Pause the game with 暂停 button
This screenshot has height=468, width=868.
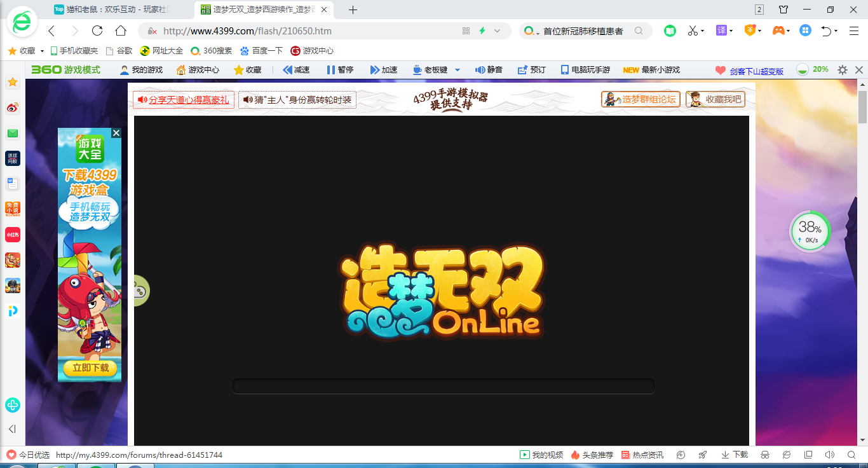[x=339, y=70]
